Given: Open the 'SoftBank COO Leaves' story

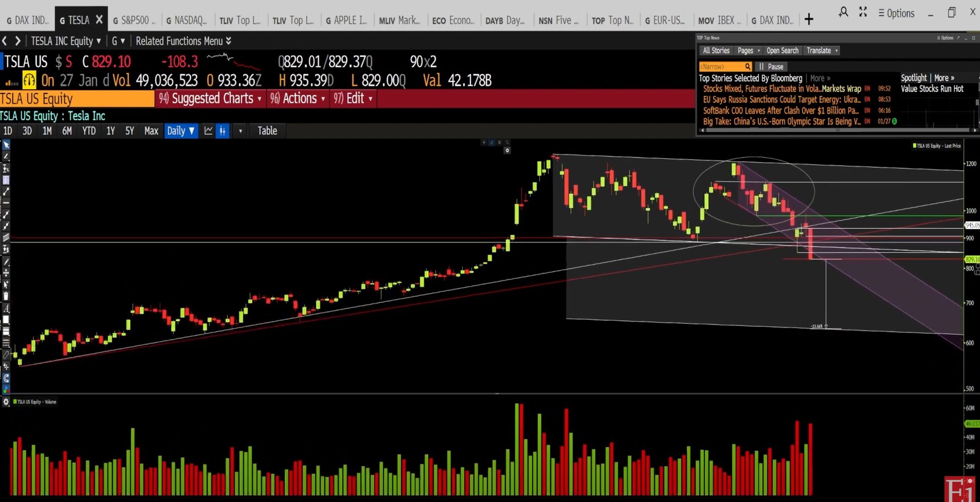Looking at the screenshot, I should pyautogui.click(x=781, y=110).
